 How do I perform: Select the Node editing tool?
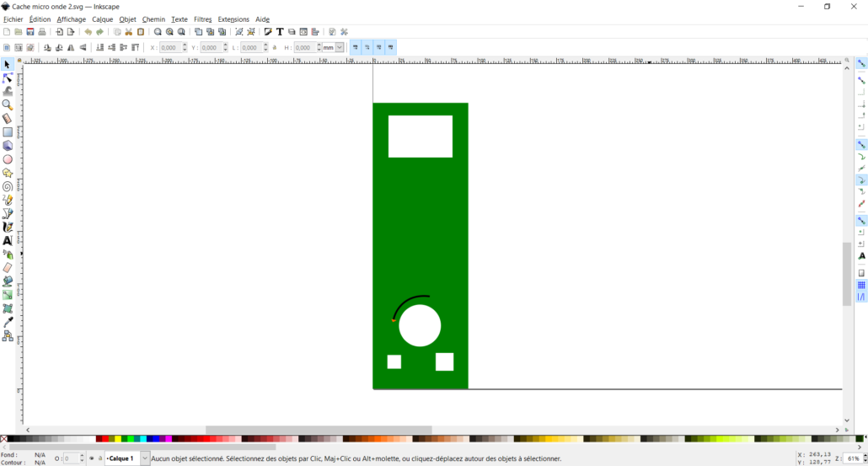coord(8,78)
